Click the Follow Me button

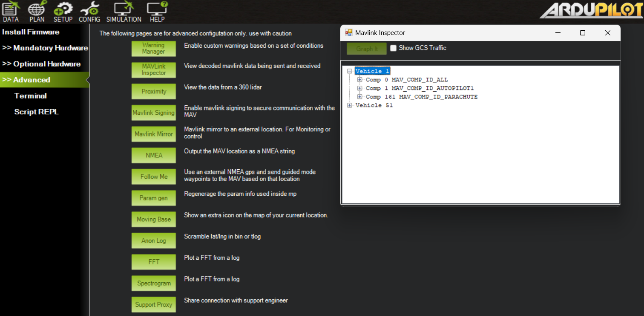pyautogui.click(x=153, y=177)
